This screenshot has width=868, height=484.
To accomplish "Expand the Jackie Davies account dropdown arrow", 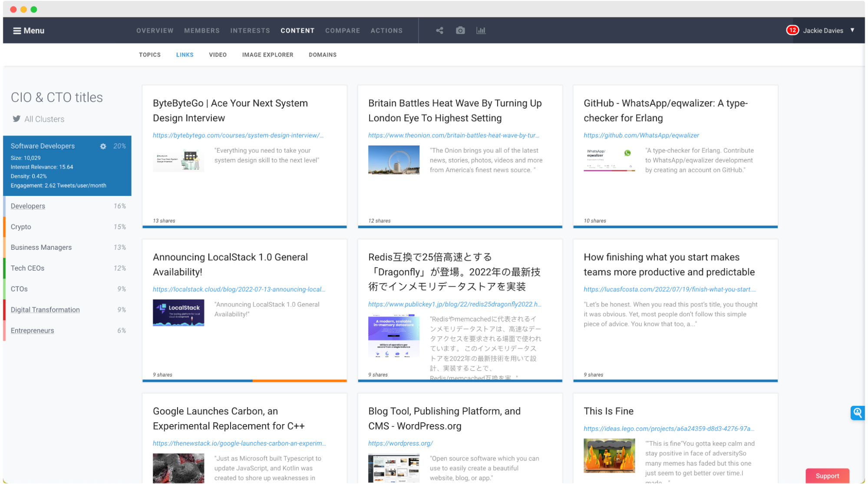I will [x=852, y=30].
